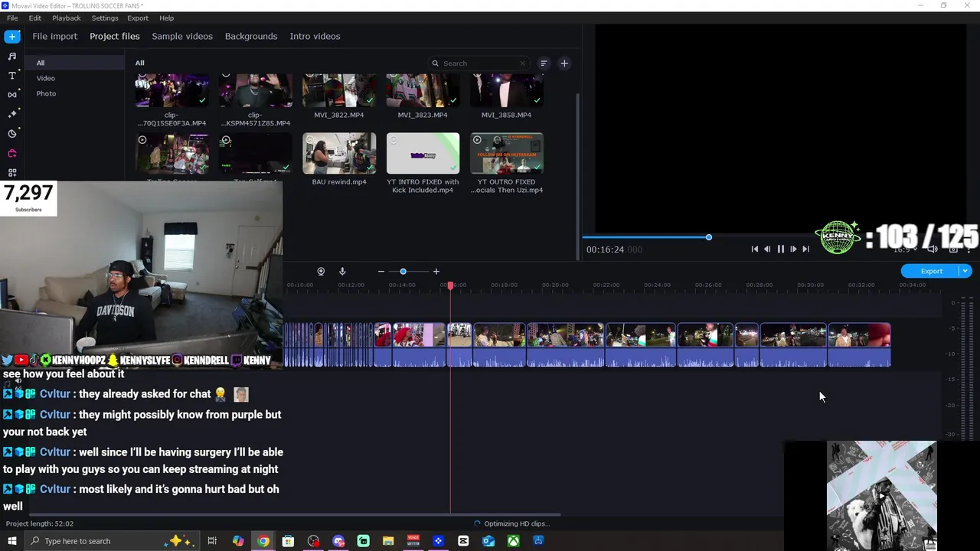Viewport: 980px width, 551px height.
Task: Start webcam recording from the timeline toolbar
Action: [x=321, y=272]
